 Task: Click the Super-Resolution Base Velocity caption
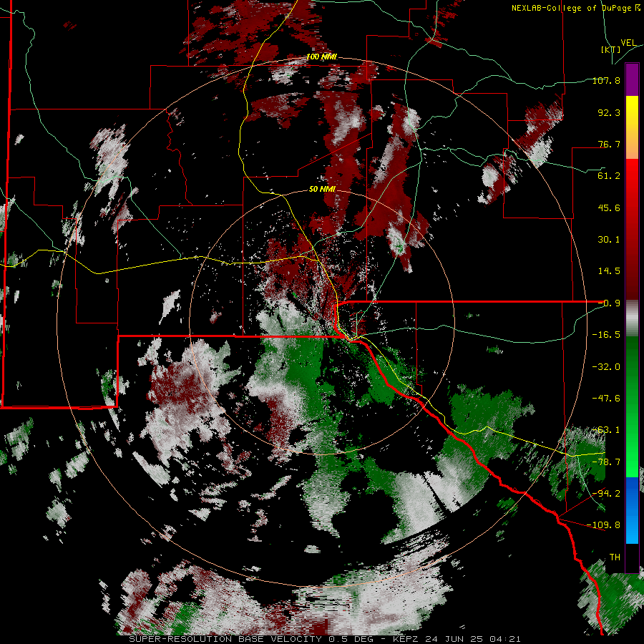324,639
